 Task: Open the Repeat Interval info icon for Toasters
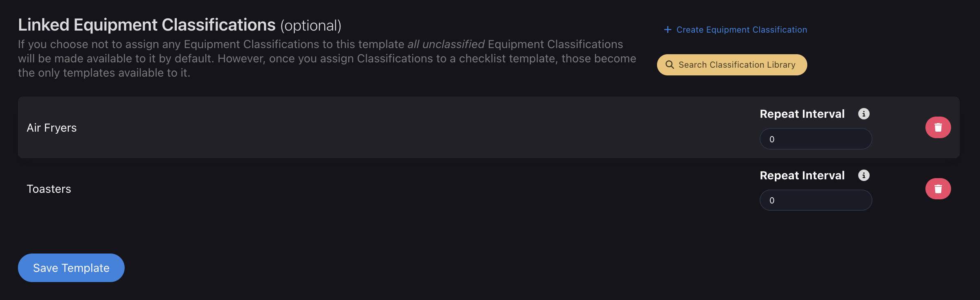pyautogui.click(x=864, y=175)
